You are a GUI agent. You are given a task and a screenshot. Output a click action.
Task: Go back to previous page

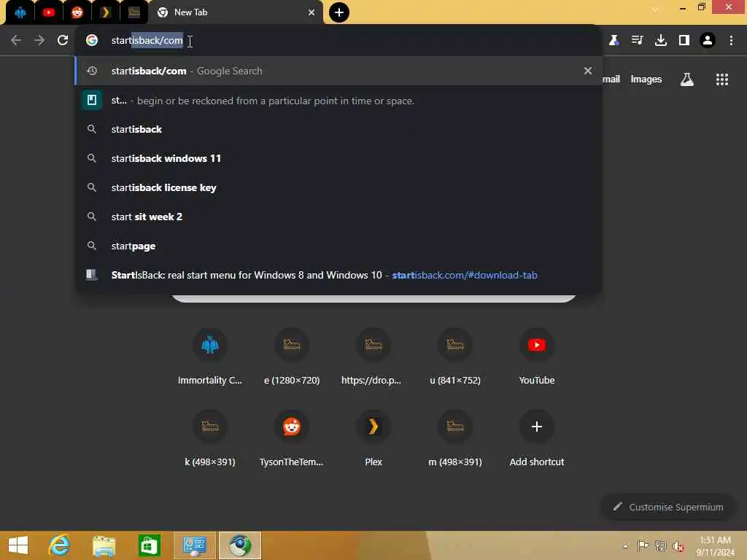click(x=16, y=40)
